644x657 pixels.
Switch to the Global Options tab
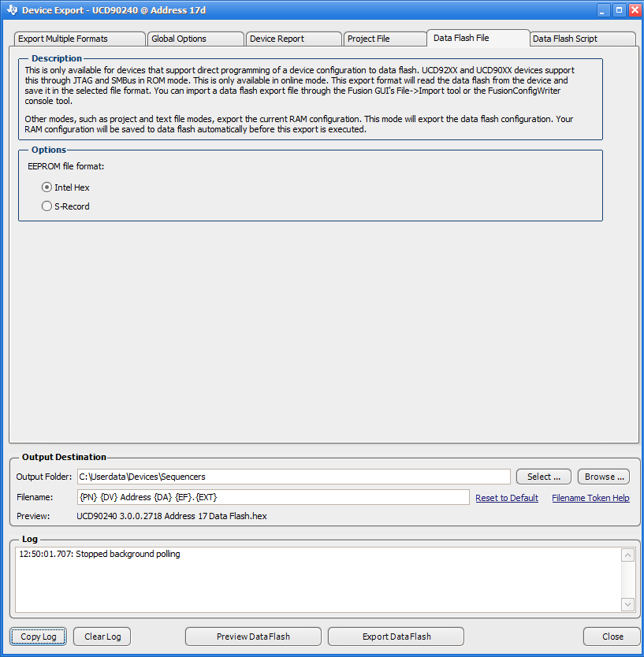click(x=195, y=38)
